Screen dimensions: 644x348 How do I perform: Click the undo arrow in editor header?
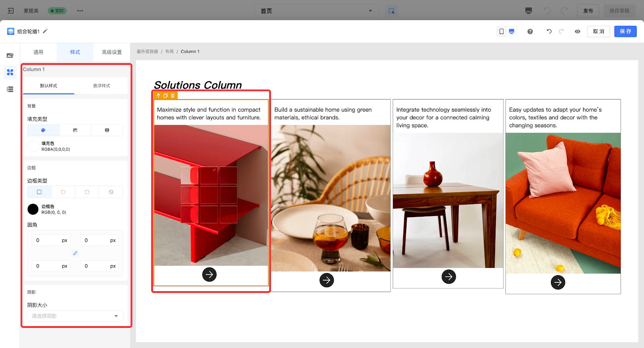[549, 31]
